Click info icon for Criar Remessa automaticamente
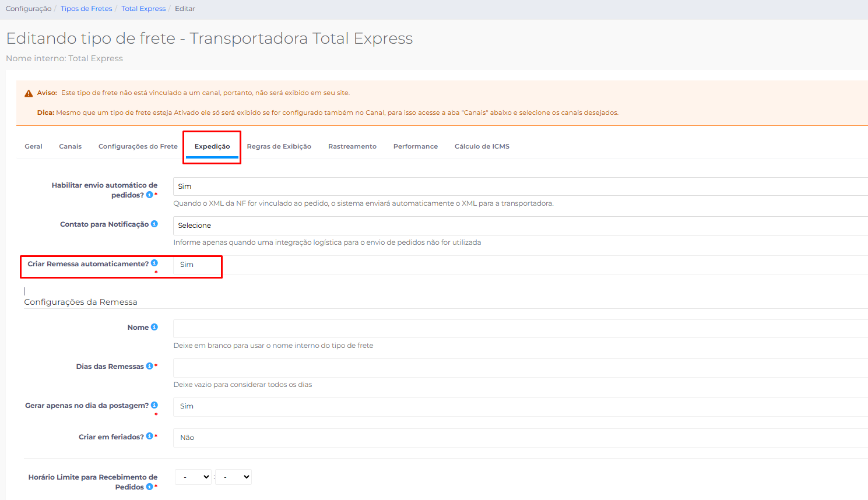This screenshot has height=500, width=868. click(154, 263)
